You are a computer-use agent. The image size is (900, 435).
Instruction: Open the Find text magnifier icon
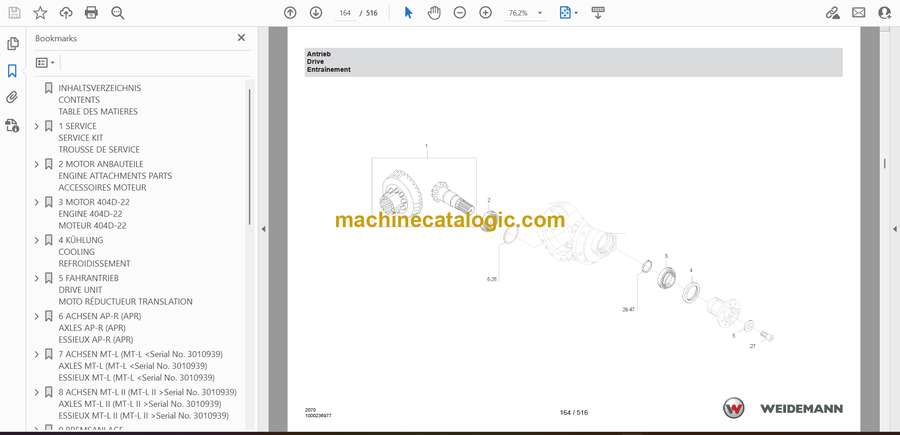coord(118,13)
